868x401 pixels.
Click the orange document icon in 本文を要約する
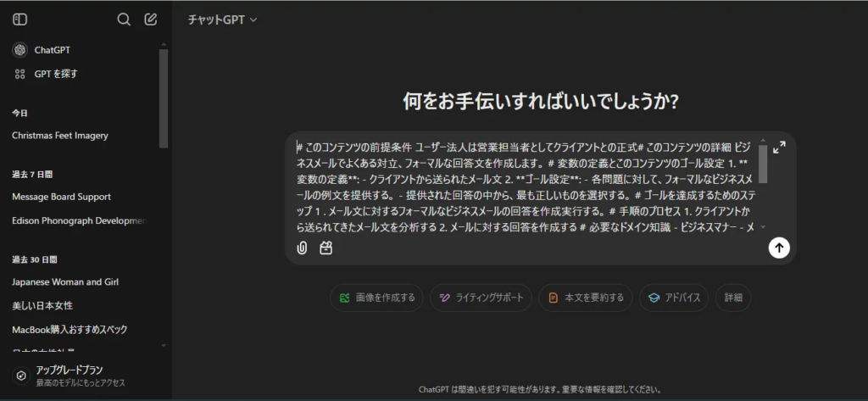click(x=553, y=298)
